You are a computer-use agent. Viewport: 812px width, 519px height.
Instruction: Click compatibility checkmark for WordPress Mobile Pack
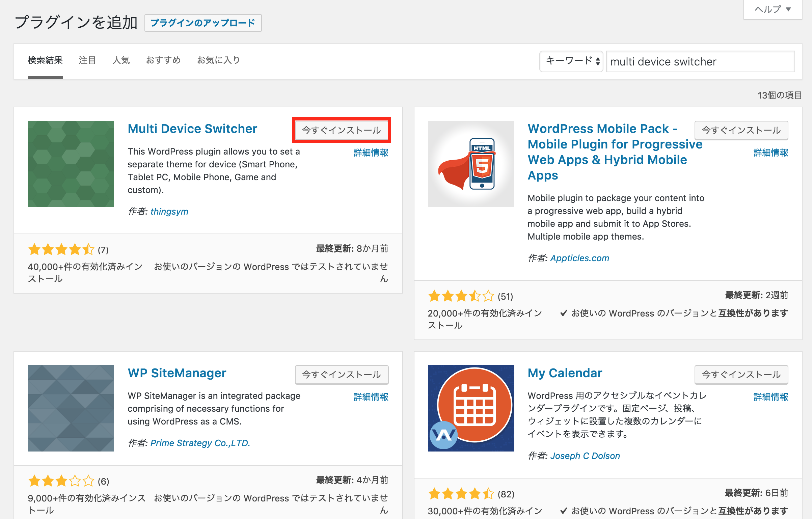coord(563,313)
